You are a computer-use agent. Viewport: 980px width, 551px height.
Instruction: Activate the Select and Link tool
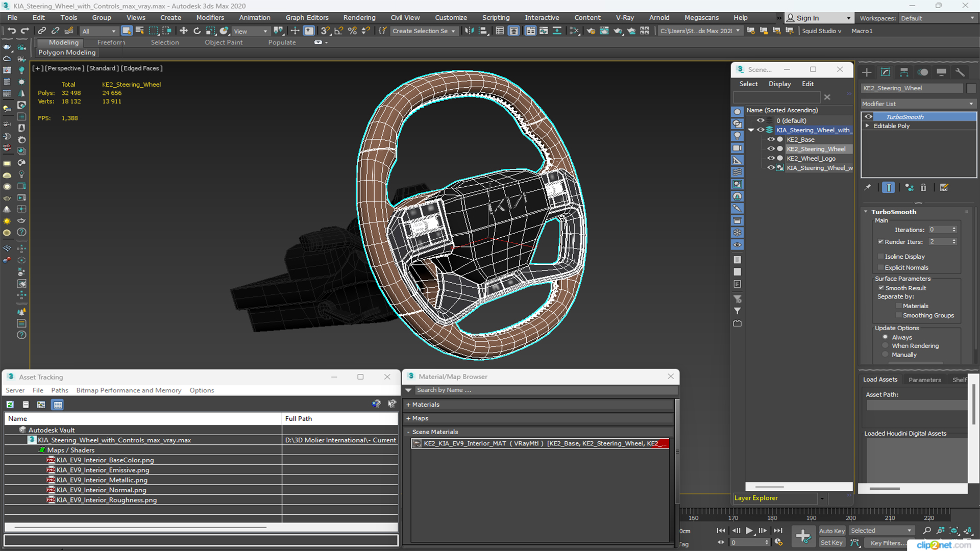point(42,31)
